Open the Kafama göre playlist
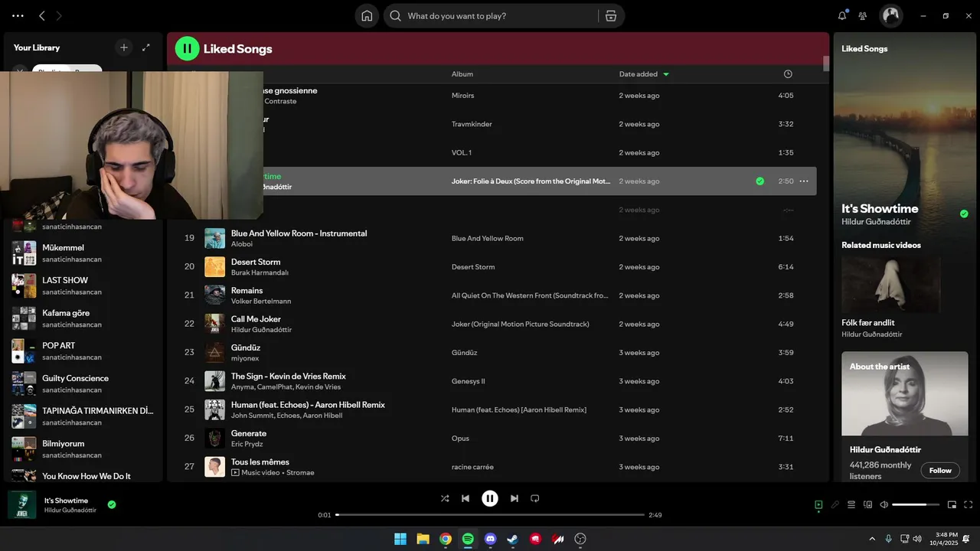 point(83,318)
